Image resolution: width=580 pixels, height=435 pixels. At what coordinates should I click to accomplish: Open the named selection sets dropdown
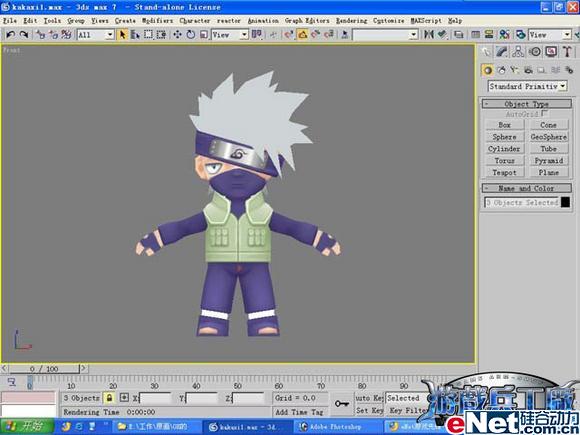tap(385, 35)
